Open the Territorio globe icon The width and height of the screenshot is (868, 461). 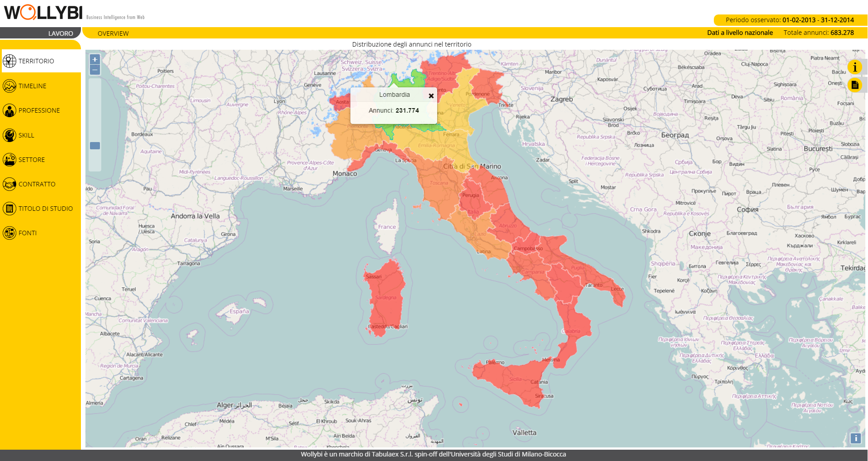coord(9,61)
